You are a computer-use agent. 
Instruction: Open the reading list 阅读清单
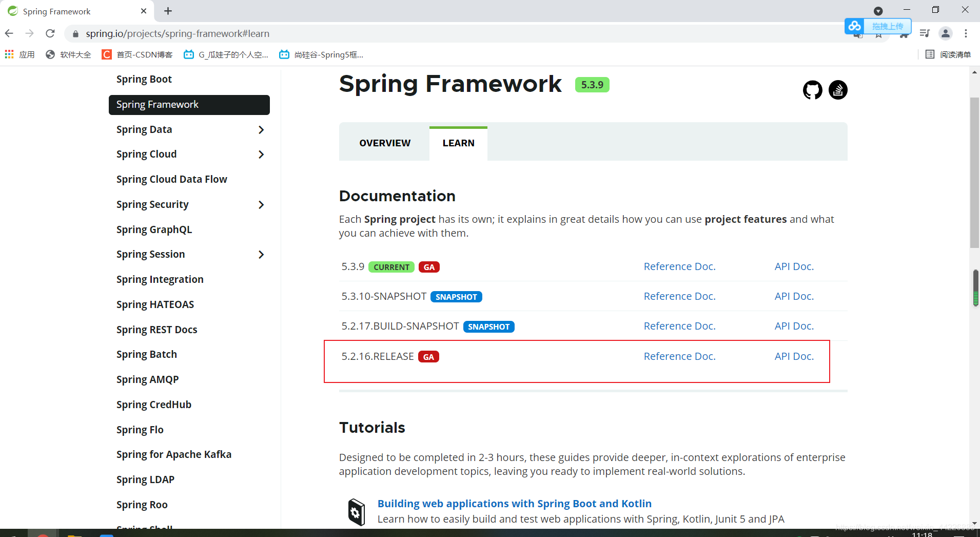948,54
